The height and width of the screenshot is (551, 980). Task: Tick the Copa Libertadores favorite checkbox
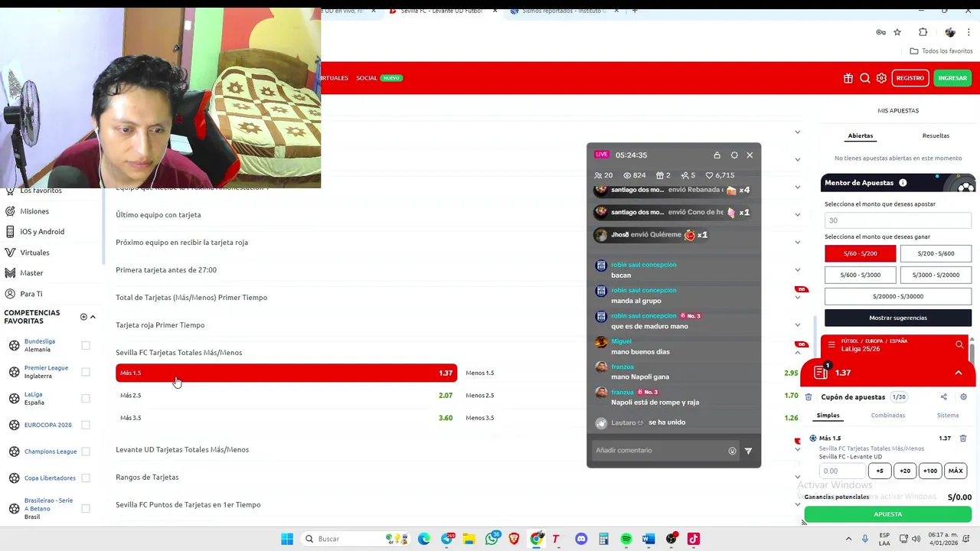coord(86,478)
